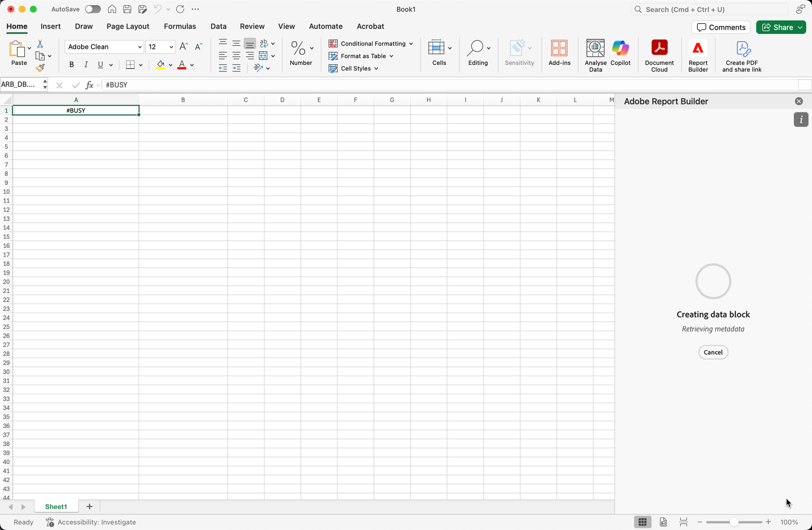812x530 pixels.
Task: Center text horizontally in cell
Action: pos(236,56)
